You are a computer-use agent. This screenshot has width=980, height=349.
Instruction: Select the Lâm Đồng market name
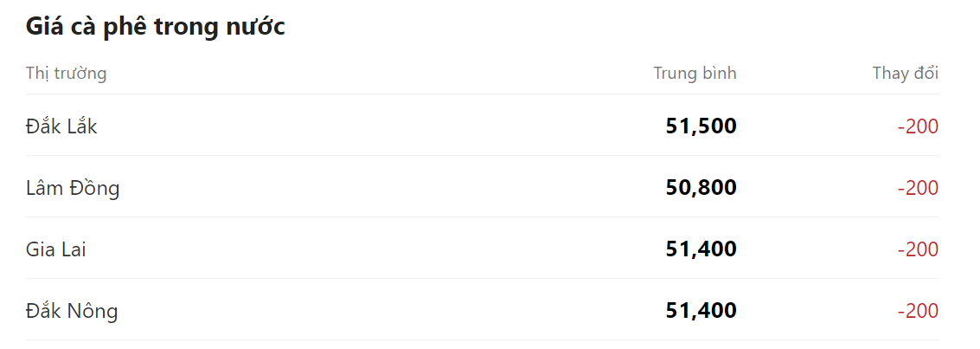tap(73, 188)
